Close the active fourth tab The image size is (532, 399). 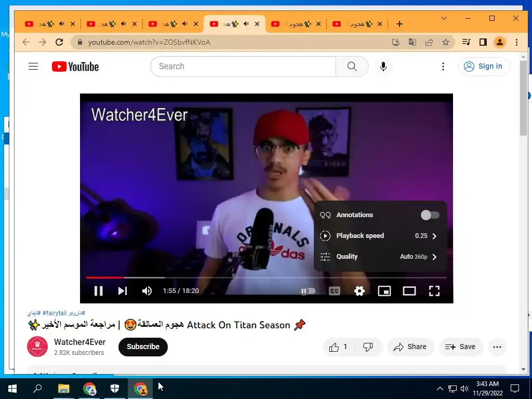257,24
